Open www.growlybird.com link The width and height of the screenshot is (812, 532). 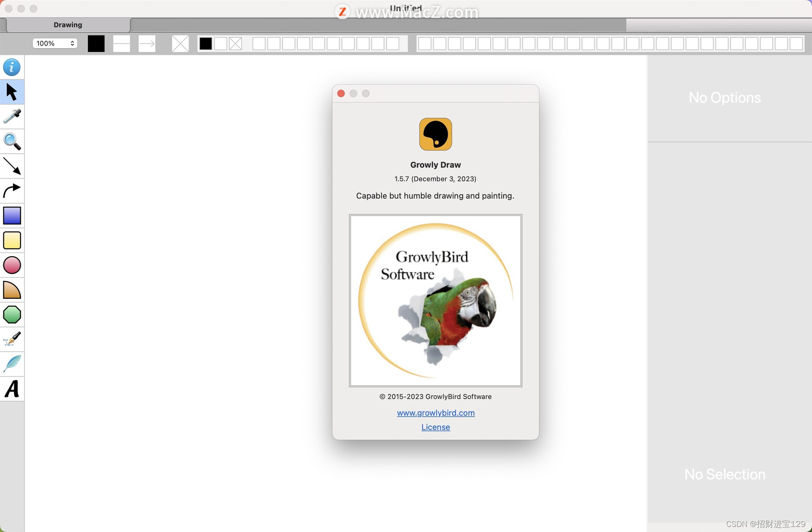click(x=436, y=413)
